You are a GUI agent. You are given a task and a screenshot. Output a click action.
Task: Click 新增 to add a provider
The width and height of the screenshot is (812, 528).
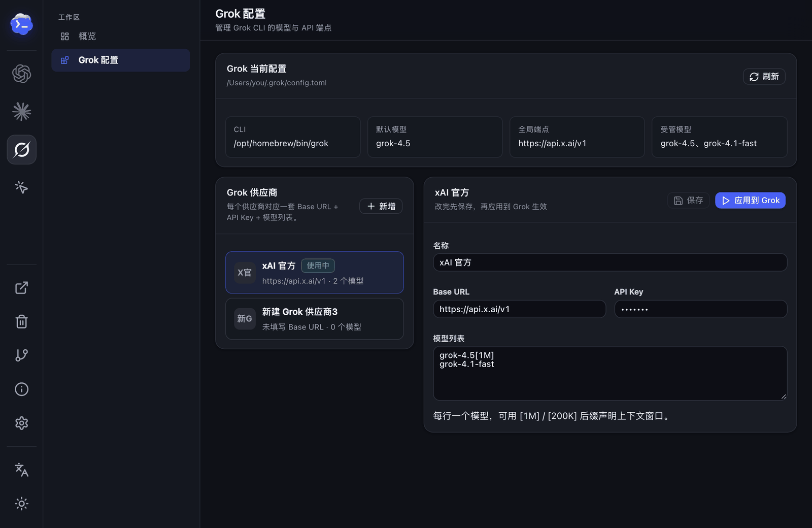381,206
